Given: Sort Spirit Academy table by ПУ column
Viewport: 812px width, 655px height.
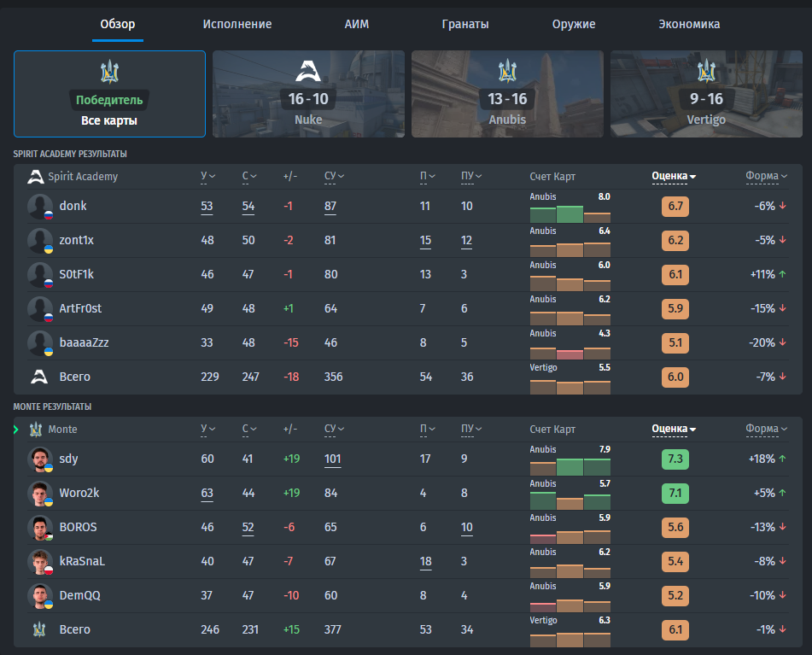Looking at the screenshot, I should (x=471, y=177).
